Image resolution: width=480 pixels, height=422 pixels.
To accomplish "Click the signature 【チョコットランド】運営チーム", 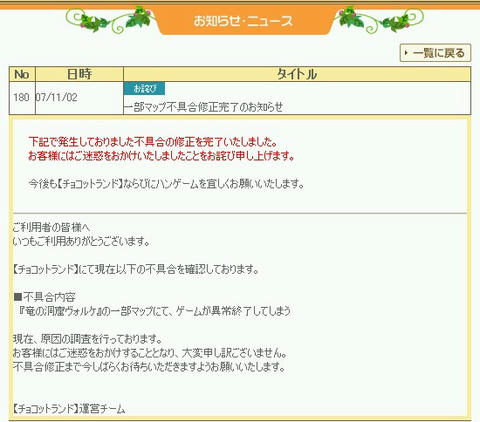I will click(x=69, y=409).
